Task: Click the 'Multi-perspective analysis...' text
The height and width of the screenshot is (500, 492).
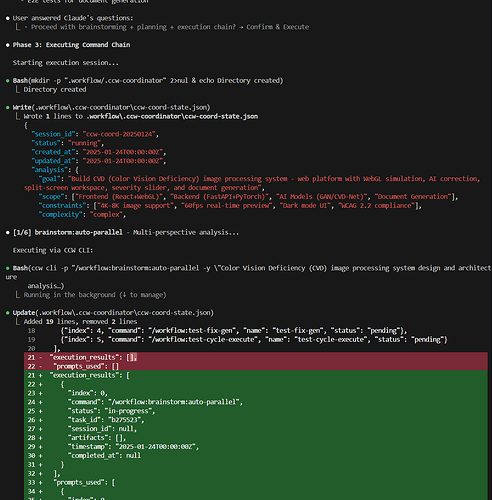Action: click(186, 232)
